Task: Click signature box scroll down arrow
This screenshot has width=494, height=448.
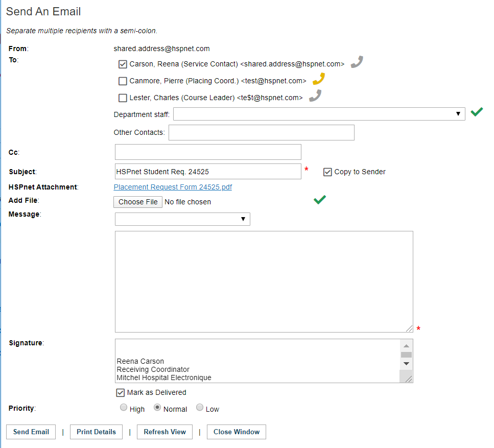Action: pyautogui.click(x=406, y=364)
